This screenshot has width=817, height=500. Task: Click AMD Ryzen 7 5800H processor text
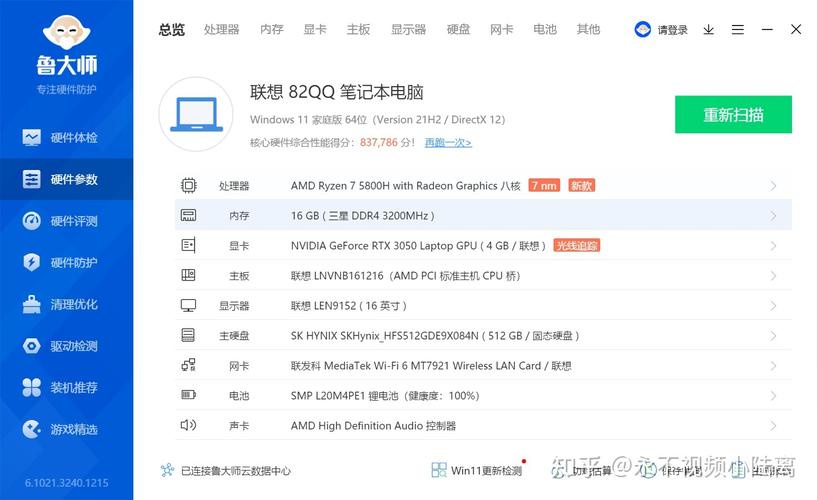405,186
